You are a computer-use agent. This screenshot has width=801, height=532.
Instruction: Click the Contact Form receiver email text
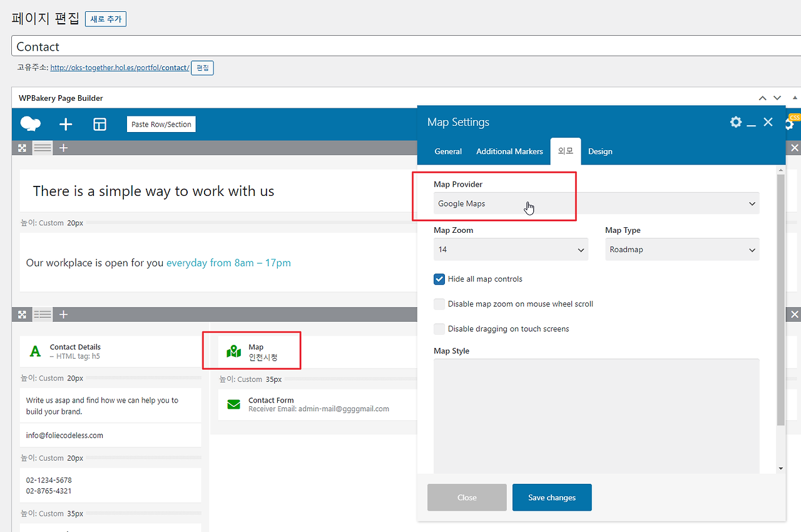click(x=319, y=409)
